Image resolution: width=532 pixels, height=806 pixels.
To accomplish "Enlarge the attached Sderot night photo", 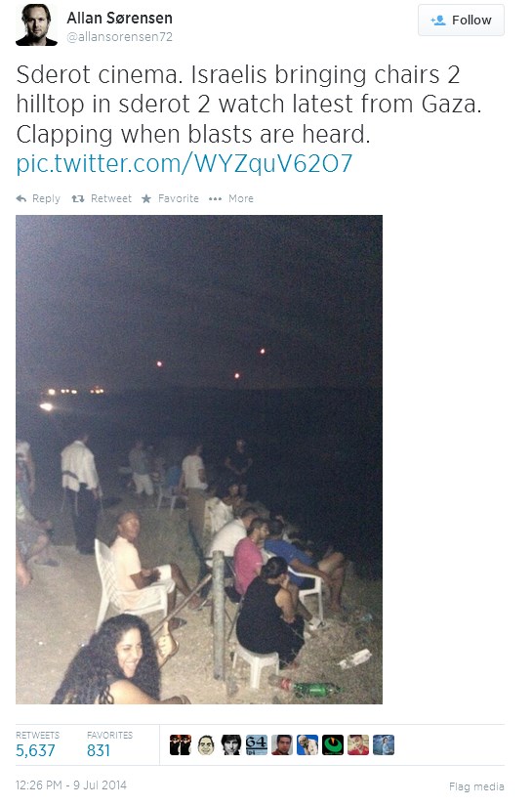I will coord(199,459).
